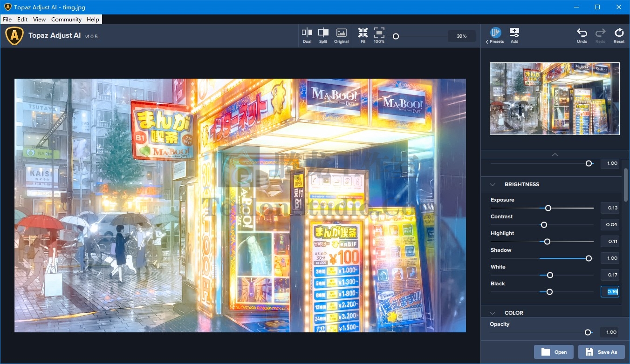Image resolution: width=630 pixels, height=364 pixels.
Task: Click the Shadow value field 1.00
Action: click(x=609, y=258)
